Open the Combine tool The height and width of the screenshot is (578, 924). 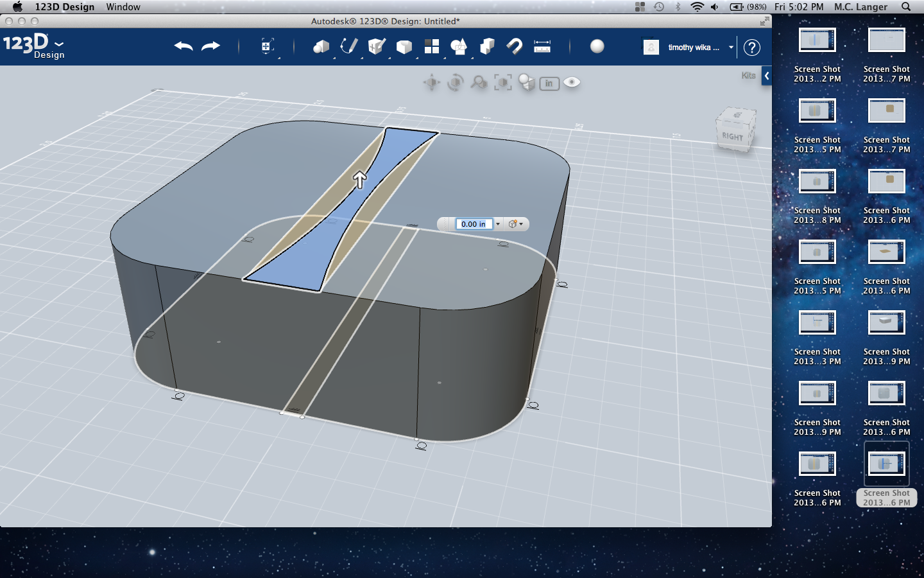click(x=487, y=46)
